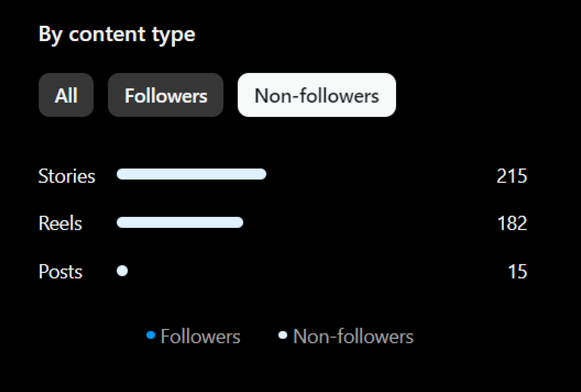Image resolution: width=581 pixels, height=392 pixels.
Task: Click the Reels progress bar
Action: pyautogui.click(x=180, y=222)
